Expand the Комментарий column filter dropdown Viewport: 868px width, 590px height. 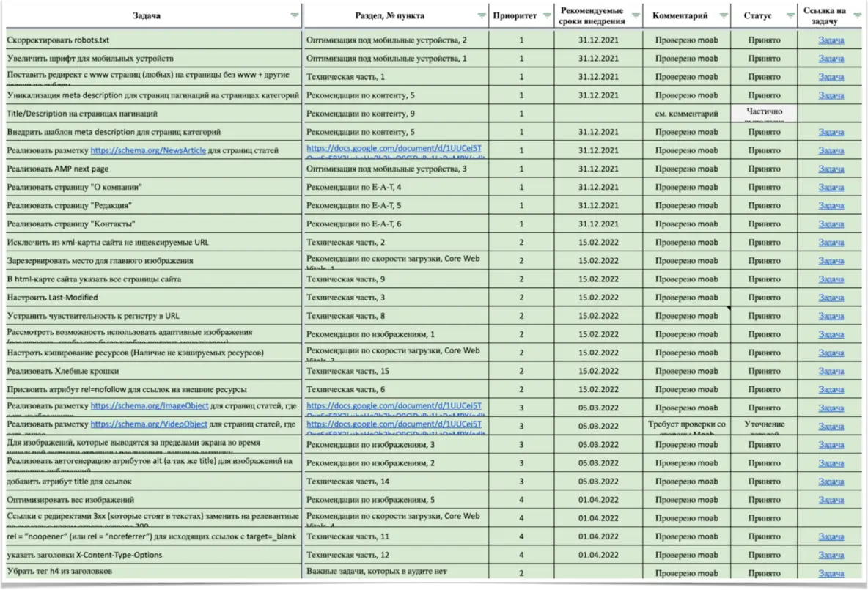pyautogui.click(x=724, y=15)
